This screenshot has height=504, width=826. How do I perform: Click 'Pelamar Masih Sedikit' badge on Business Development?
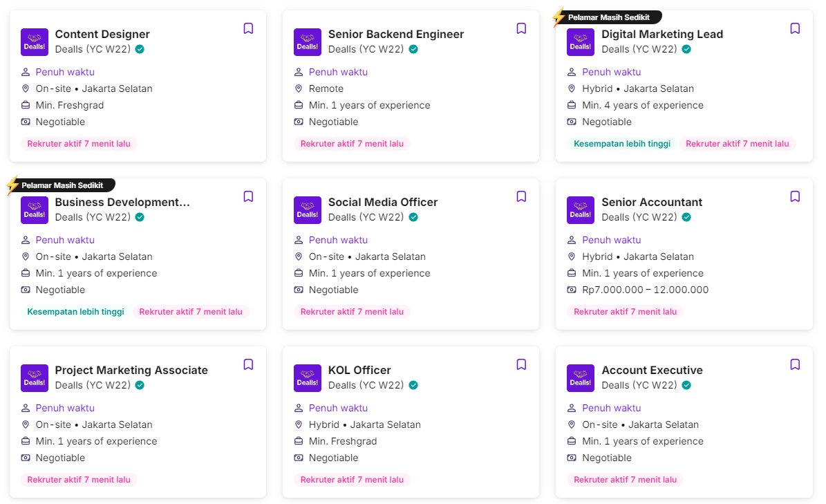tap(62, 185)
